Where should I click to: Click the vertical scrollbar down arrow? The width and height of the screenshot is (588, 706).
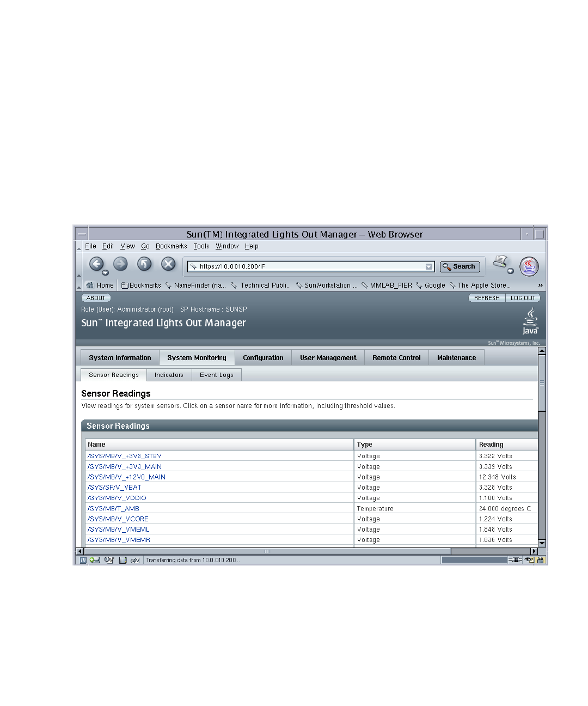click(x=542, y=543)
